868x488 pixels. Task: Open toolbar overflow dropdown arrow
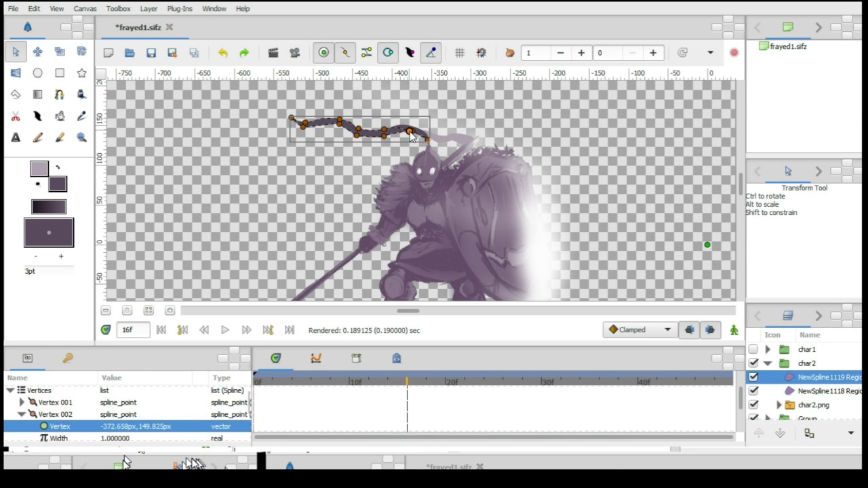coord(710,53)
